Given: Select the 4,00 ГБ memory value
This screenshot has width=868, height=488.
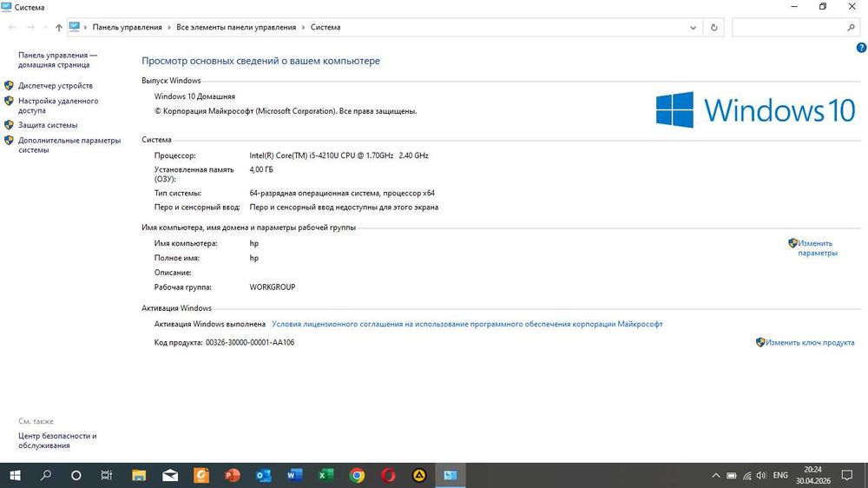Looking at the screenshot, I should (x=261, y=169).
